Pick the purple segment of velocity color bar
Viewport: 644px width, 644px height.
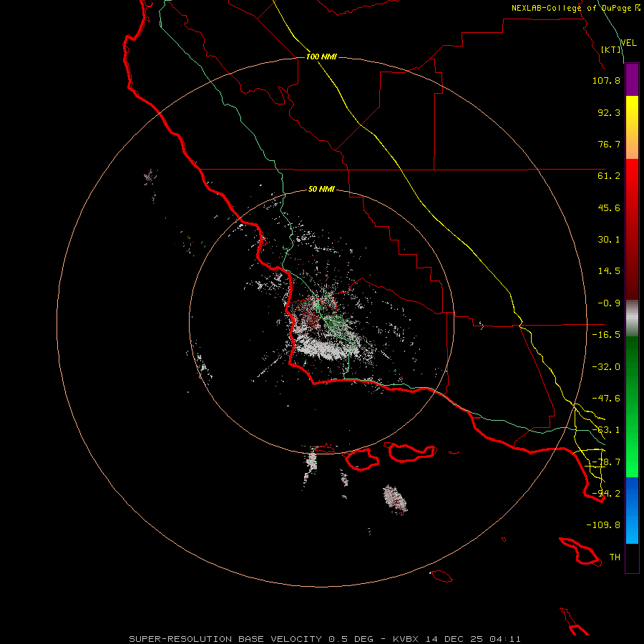632,79
